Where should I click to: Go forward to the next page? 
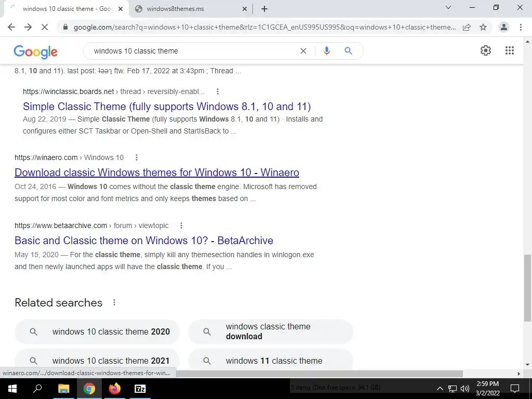(x=28, y=27)
